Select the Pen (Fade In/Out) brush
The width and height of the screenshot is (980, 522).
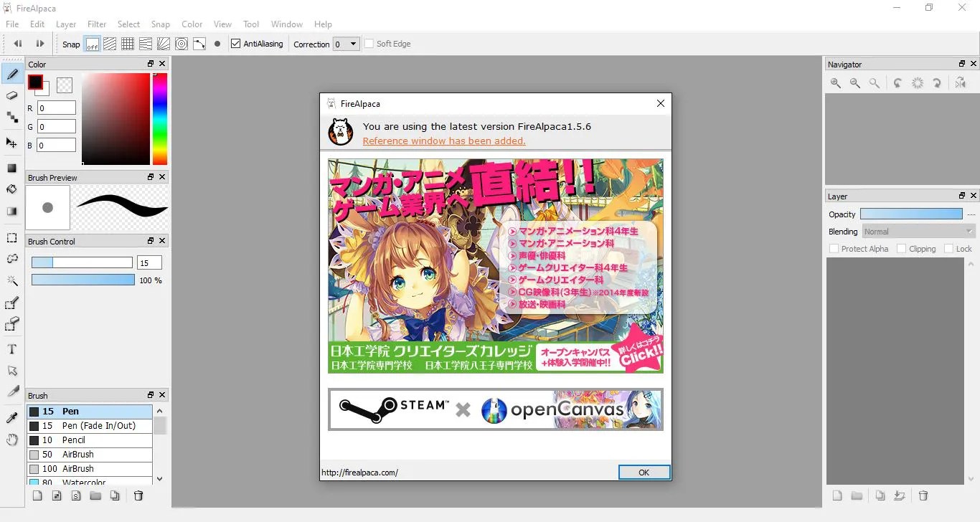point(90,426)
